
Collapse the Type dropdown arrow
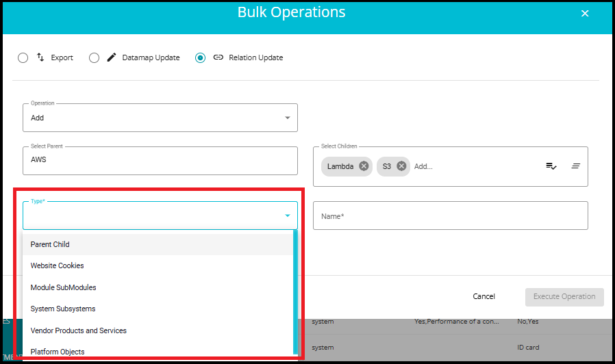[287, 216]
